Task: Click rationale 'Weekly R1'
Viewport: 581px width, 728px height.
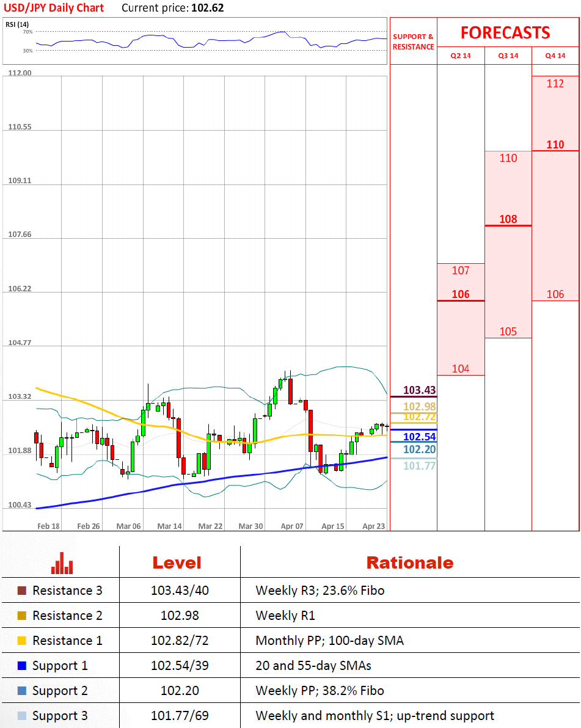Action: pyautogui.click(x=285, y=616)
